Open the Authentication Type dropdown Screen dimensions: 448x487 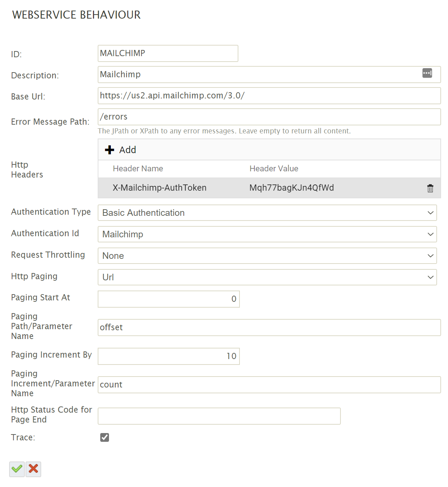point(267,213)
